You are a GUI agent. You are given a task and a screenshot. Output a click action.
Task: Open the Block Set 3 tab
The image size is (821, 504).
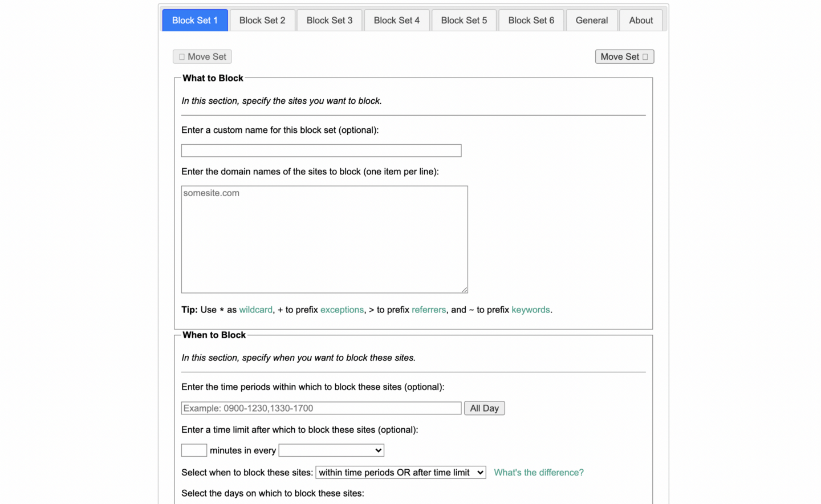[330, 21]
